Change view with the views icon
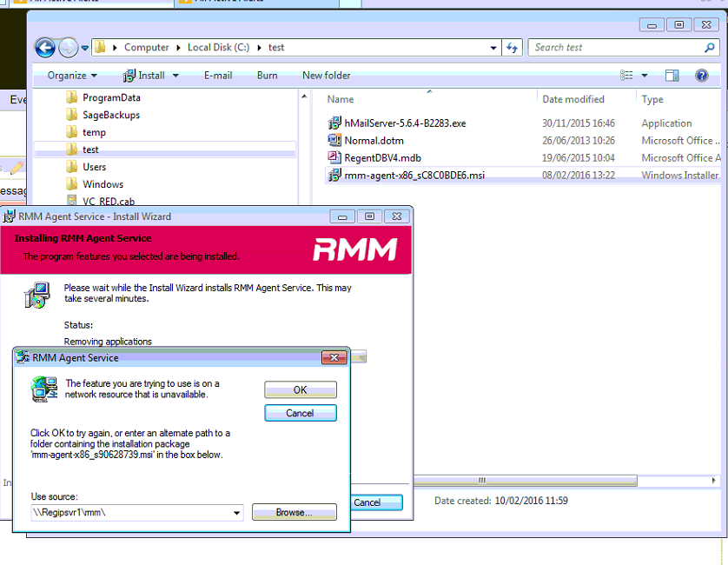Viewport: 728px width, 565px height. tap(626, 76)
